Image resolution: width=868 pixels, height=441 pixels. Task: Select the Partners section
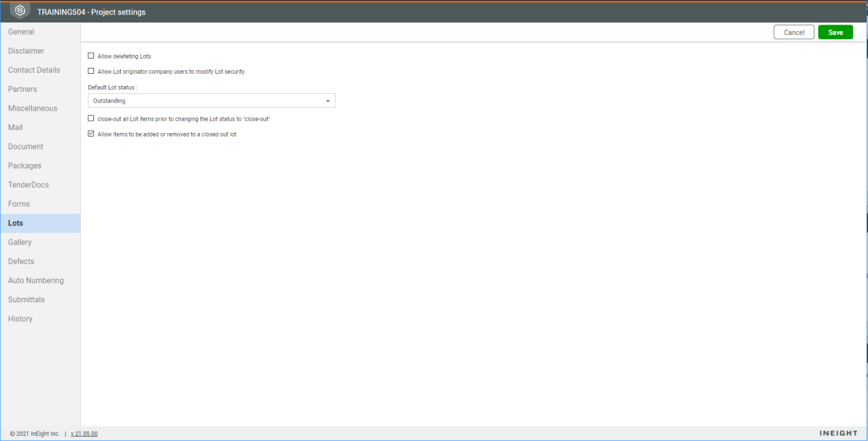click(41, 90)
